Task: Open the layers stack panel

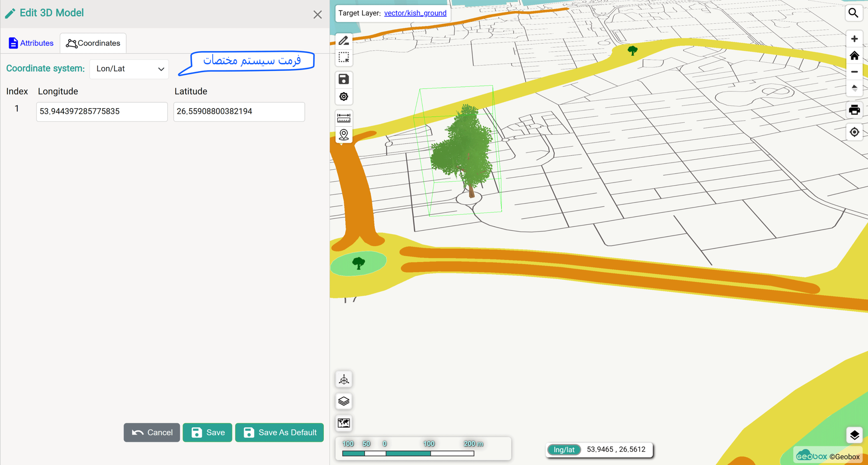Action: tap(343, 401)
